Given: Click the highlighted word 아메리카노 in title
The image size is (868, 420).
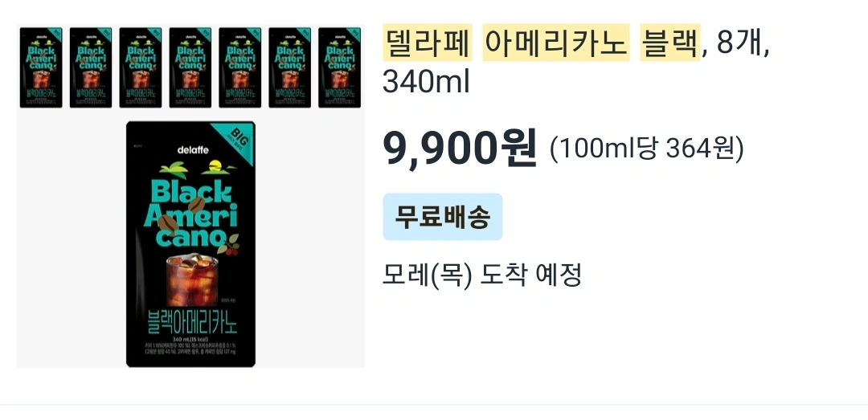Looking at the screenshot, I should (556, 42).
